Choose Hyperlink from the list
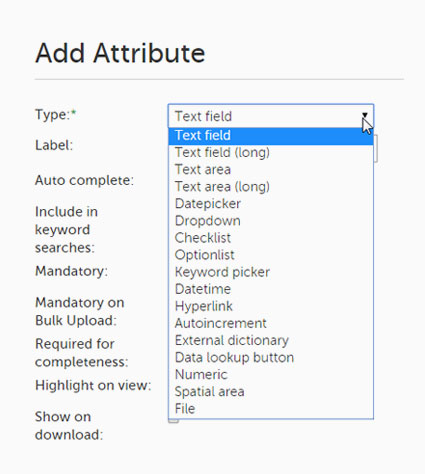The height and width of the screenshot is (474, 425). (271, 306)
